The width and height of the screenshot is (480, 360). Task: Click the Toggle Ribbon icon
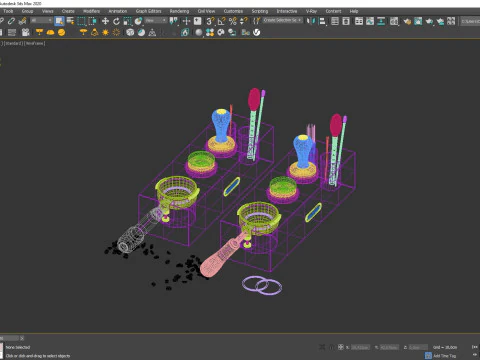[359, 21]
